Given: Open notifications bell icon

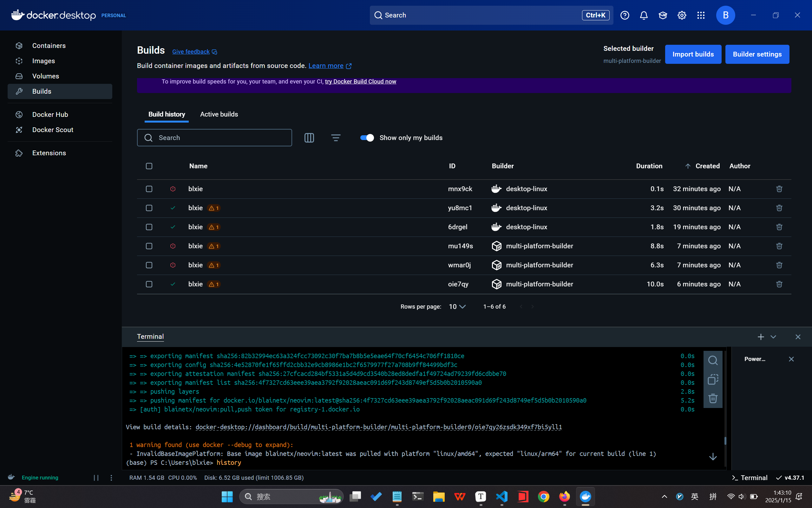Looking at the screenshot, I should point(644,15).
